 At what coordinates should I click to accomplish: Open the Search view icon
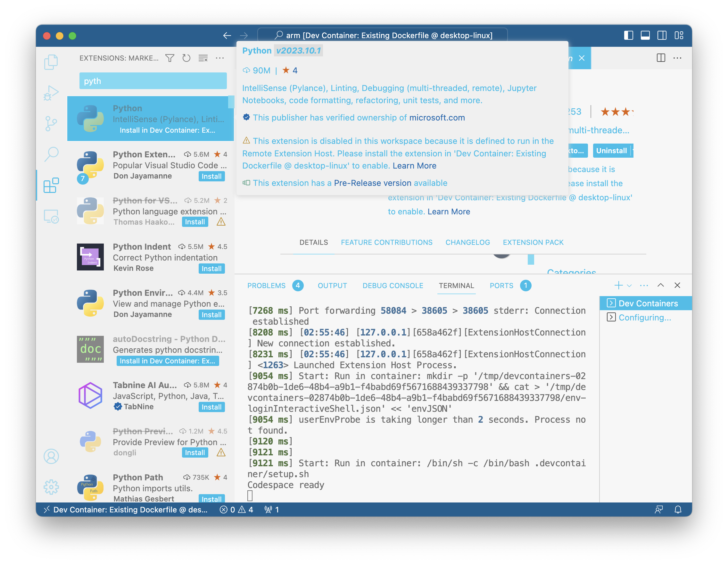51,154
